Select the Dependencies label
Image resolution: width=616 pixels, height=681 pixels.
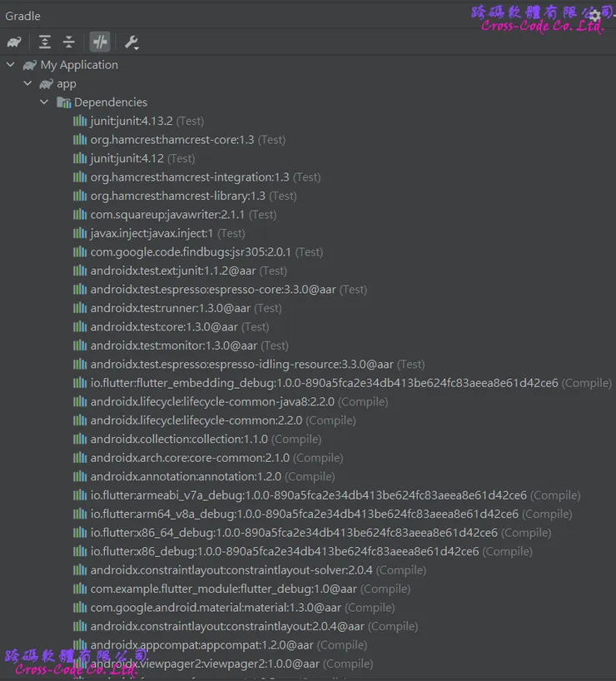pos(111,102)
